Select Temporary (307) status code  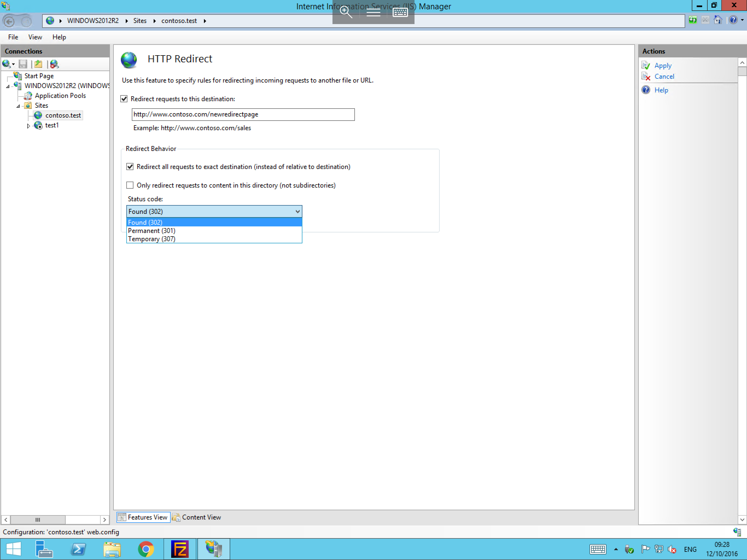point(214,239)
